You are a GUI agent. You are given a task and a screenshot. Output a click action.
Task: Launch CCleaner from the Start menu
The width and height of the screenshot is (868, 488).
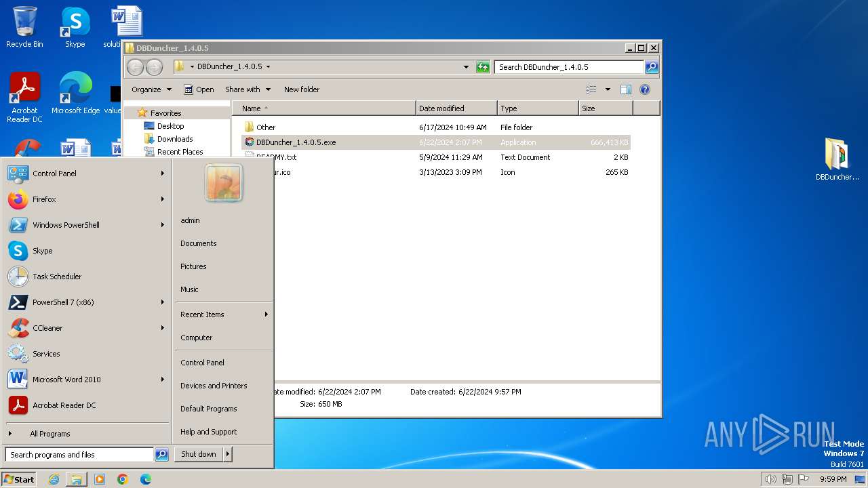click(87, 328)
